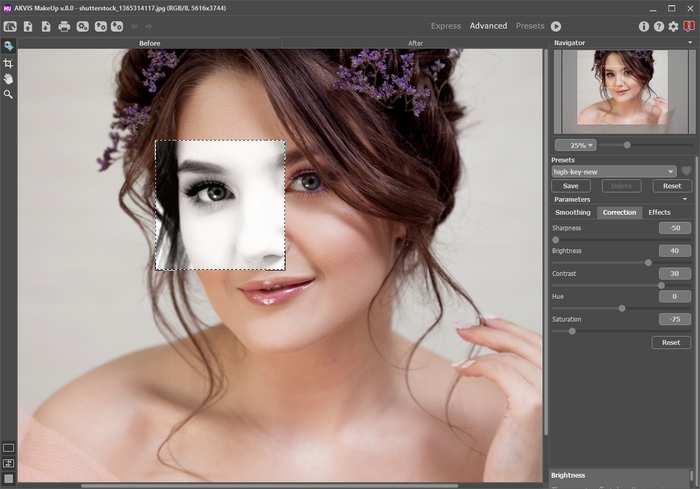This screenshot has height=489, width=700.
Task: Open the AKVIS home page icon
Action: click(10, 26)
